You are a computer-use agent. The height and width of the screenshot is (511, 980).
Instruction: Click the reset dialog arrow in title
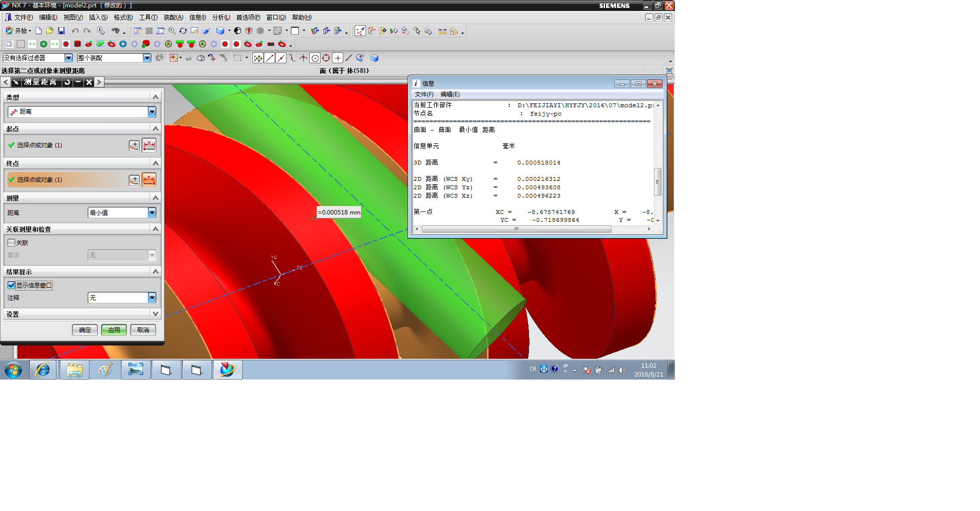(x=67, y=82)
